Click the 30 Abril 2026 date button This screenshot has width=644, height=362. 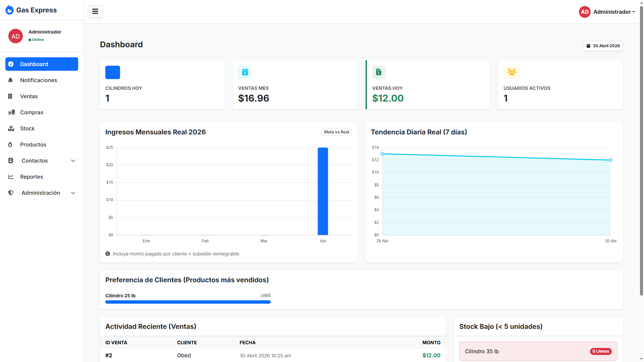pos(603,46)
